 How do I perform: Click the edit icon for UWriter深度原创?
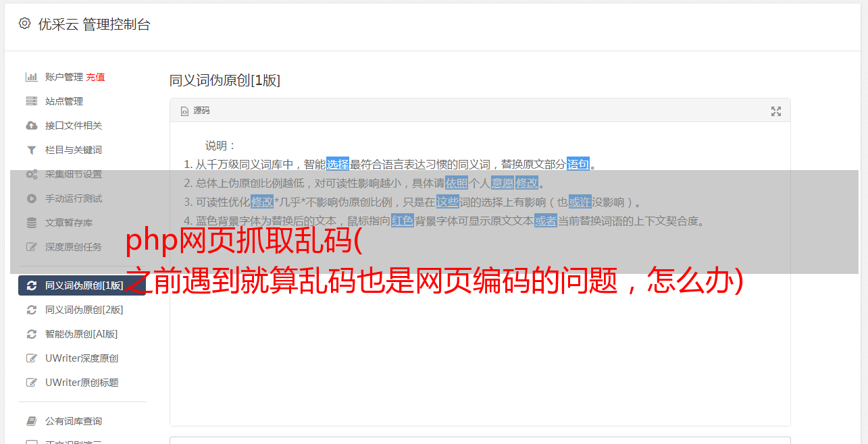(x=31, y=358)
